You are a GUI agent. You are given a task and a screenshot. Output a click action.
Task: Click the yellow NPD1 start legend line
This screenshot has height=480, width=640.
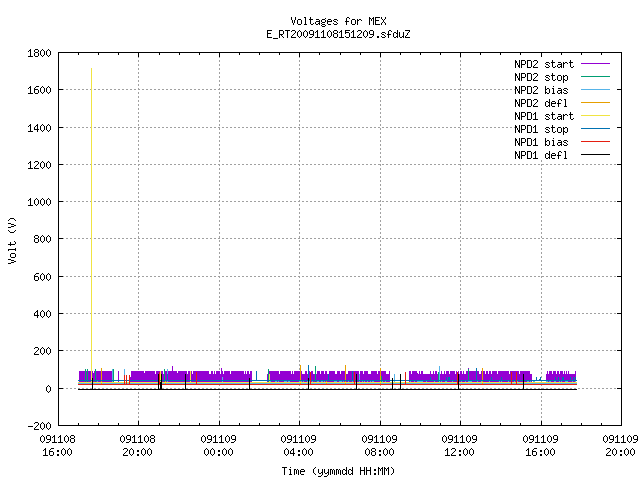click(x=595, y=116)
